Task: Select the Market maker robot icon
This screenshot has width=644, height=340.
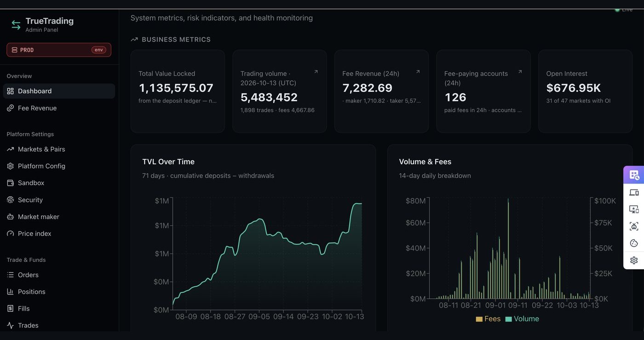Action: [x=10, y=217]
